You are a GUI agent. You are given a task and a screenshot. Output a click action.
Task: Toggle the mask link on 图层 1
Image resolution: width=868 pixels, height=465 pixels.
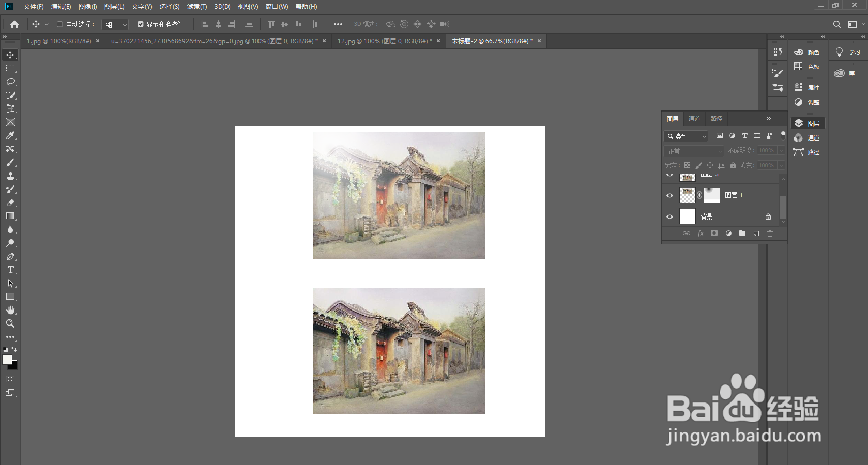(699, 195)
